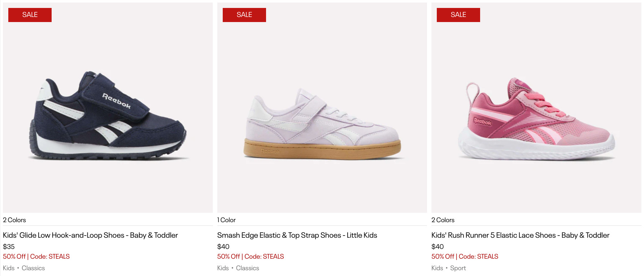Open Smash Edge Elastic & Top Strap Shoes link
The height and width of the screenshot is (276, 644).
click(x=297, y=235)
